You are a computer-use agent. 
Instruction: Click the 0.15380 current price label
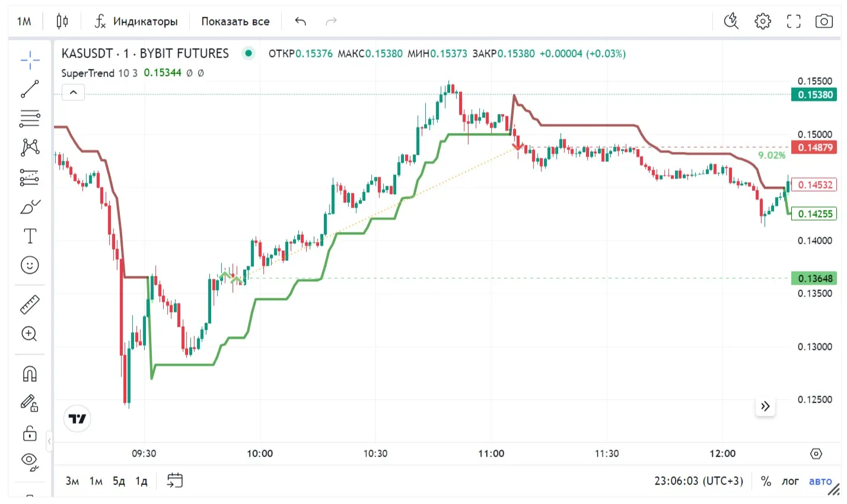pyautogui.click(x=814, y=95)
